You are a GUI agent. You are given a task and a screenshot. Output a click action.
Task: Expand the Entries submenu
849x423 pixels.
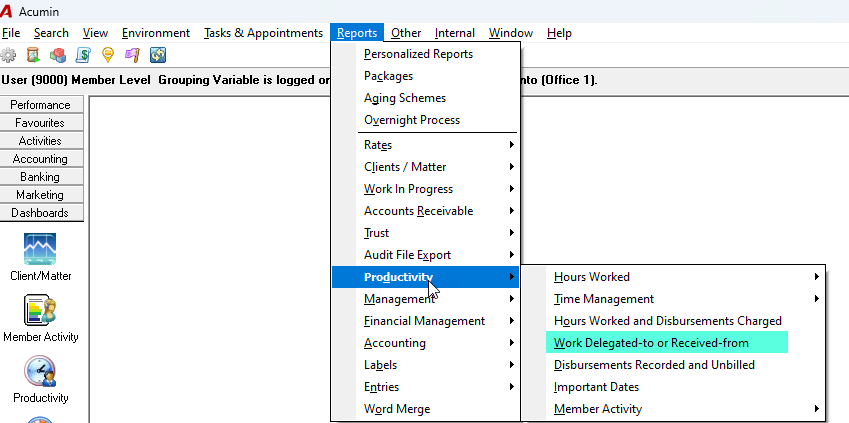pos(425,387)
